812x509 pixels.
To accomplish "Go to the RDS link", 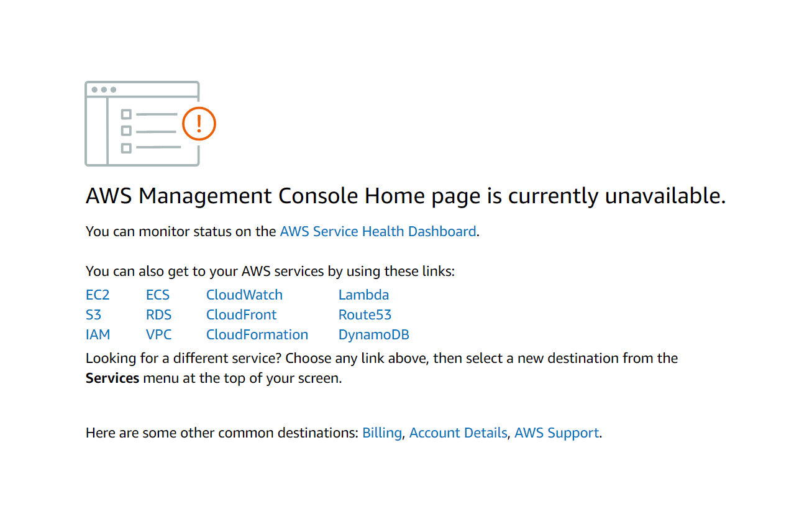I will [159, 314].
